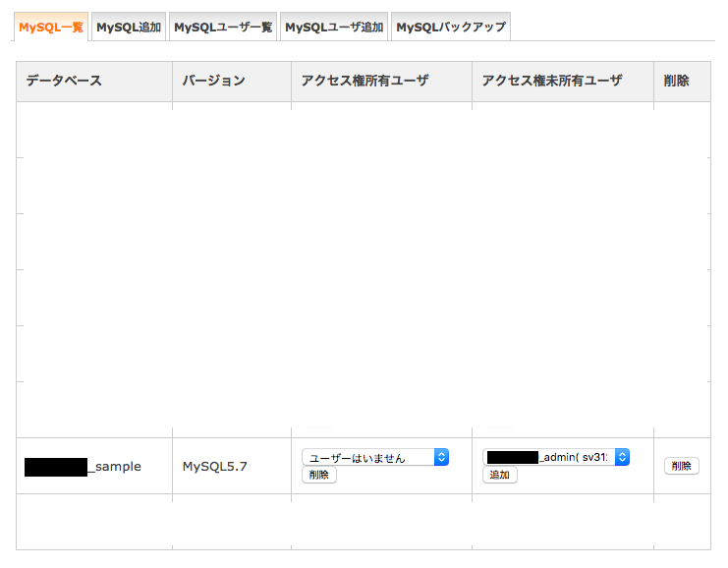
Task: Go to the MySQLユーザ一覧 tab
Action: pos(223,28)
